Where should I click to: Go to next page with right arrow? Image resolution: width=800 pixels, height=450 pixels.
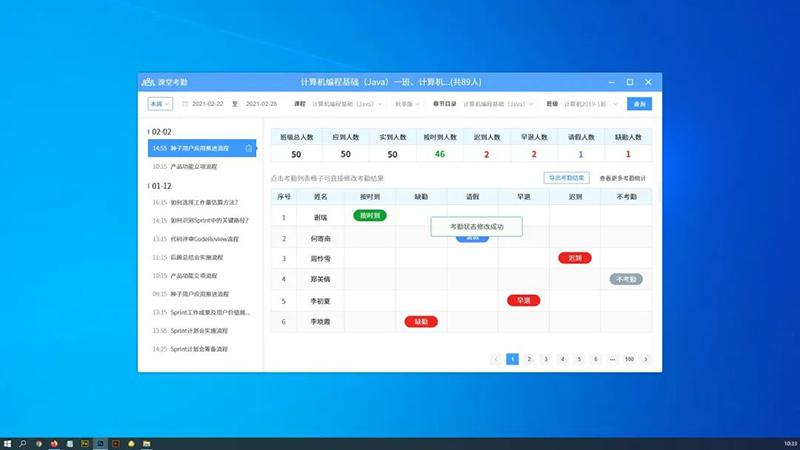coord(646,359)
